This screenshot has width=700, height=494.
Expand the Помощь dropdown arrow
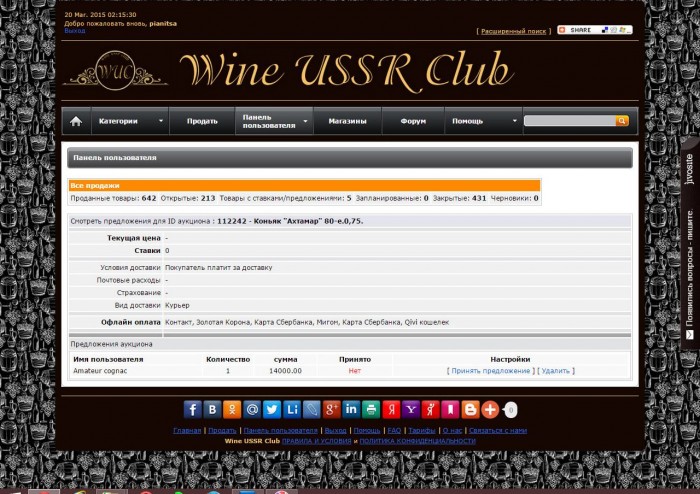coord(514,121)
